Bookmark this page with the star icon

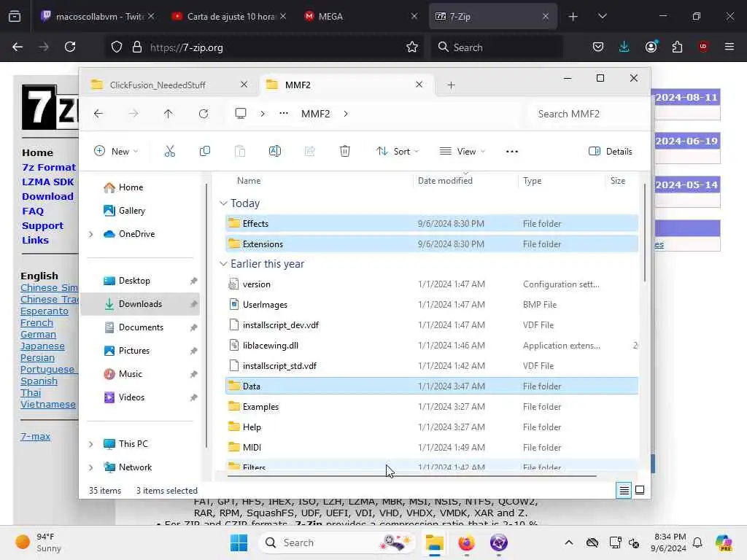(x=412, y=47)
